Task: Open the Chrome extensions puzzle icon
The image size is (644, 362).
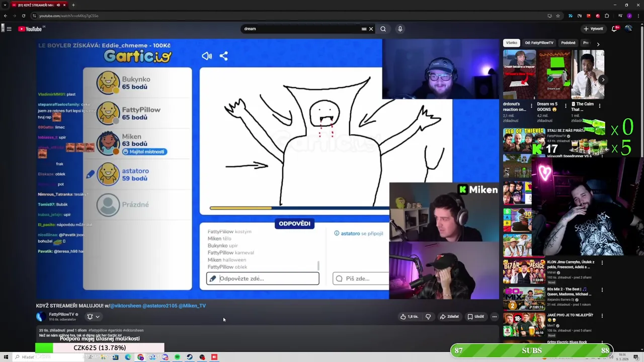Action: tap(606, 16)
